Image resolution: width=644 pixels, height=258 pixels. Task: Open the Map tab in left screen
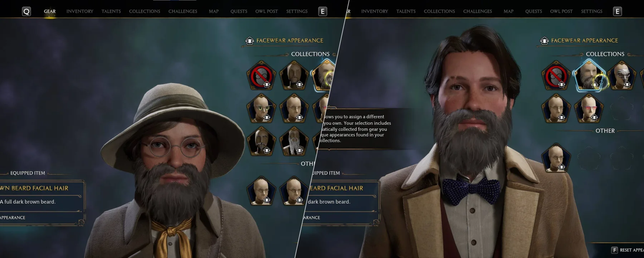214,11
